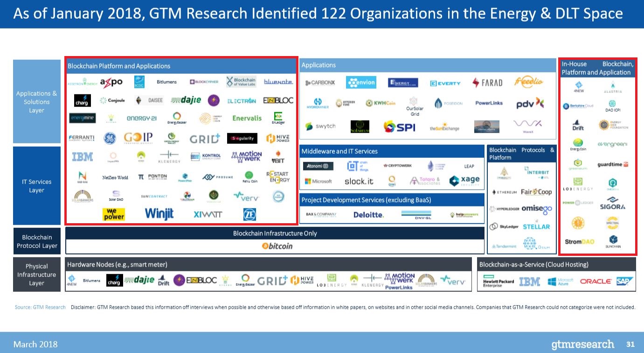Click the 'Blockchain Infrastructure Only' header
This screenshot has height=353, width=644.
click(x=275, y=233)
